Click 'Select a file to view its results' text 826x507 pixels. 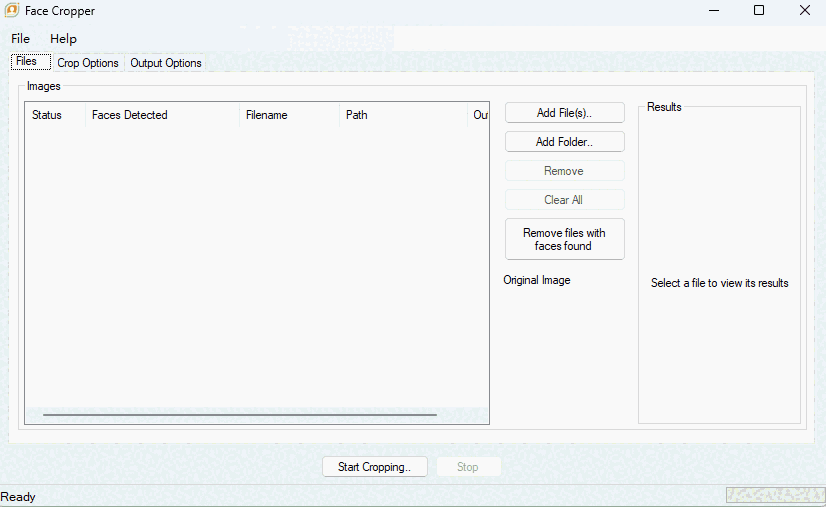[720, 283]
